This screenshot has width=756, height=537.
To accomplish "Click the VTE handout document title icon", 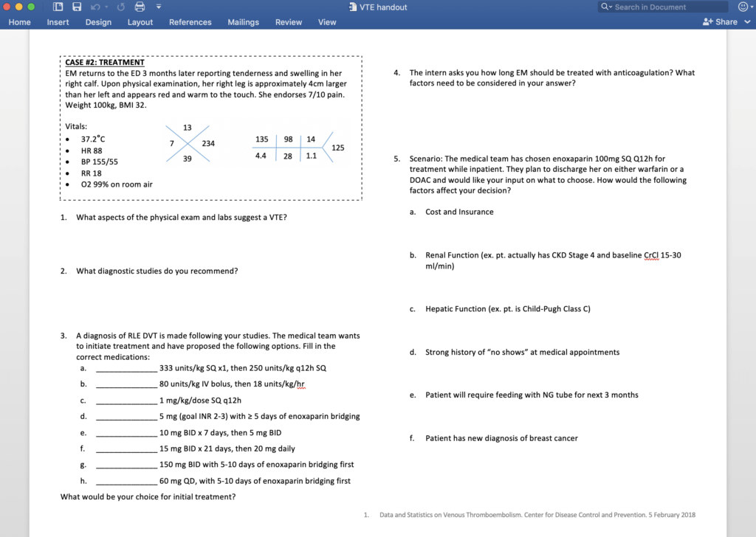I will click(353, 7).
